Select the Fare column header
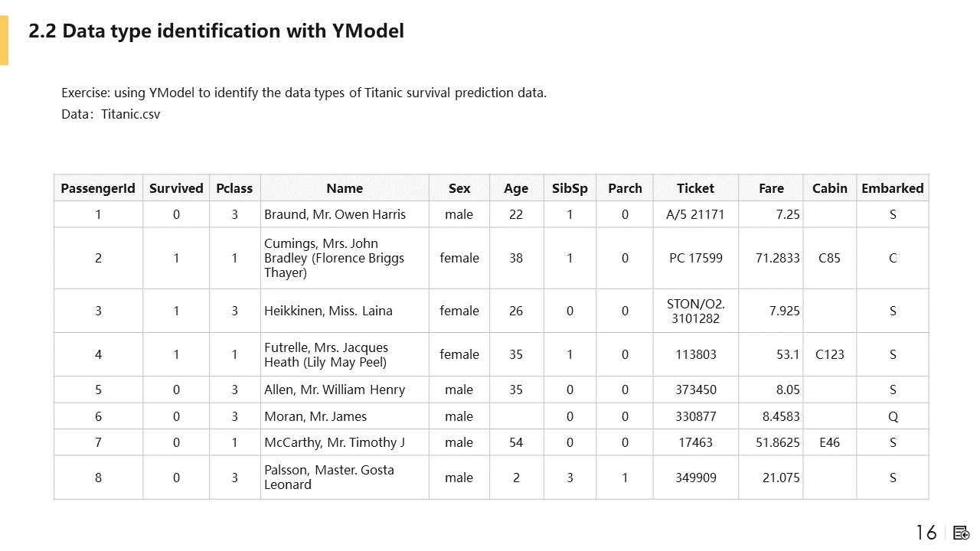This screenshot has width=980, height=551. 771,188
